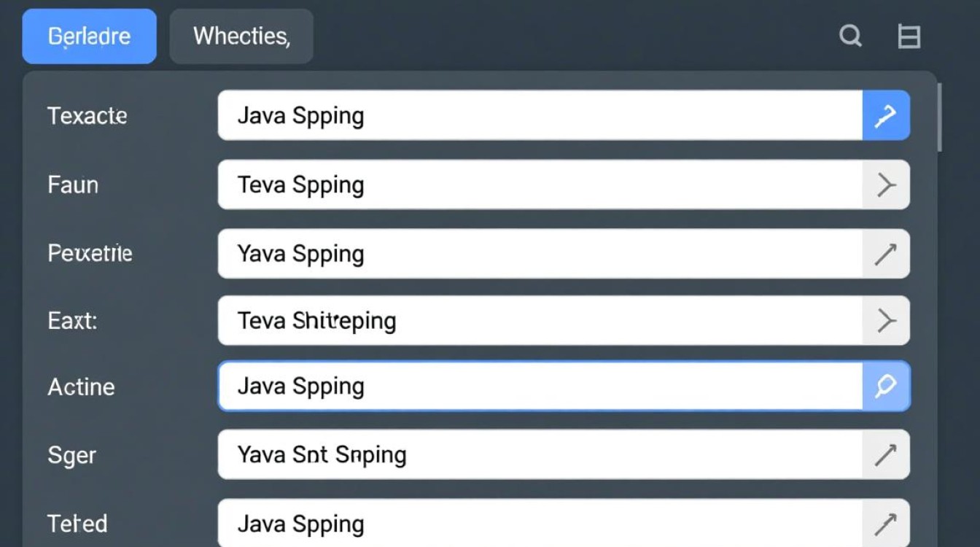This screenshot has width=980, height=547.
Task: Select the Berladre tab
Action: point(89,36)
